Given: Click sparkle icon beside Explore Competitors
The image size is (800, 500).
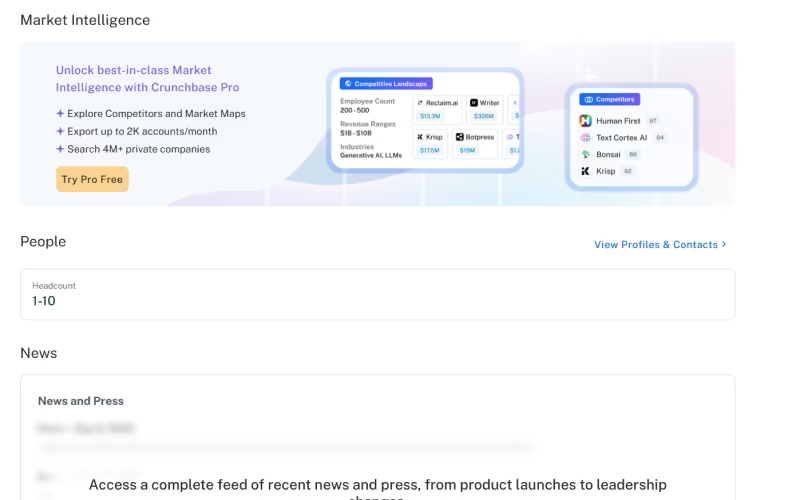Looking at the screenshot, I should (60, 113).
